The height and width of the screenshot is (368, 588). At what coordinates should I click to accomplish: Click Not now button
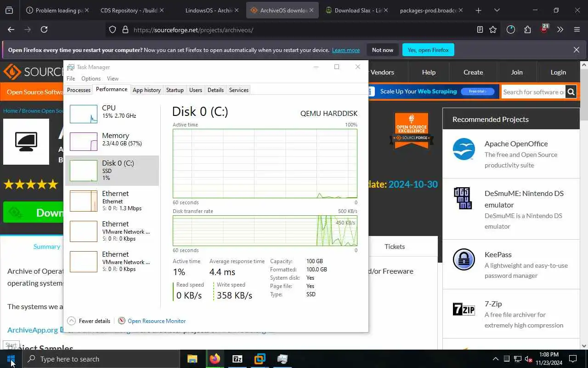pyautogui.click(x=383, y=50)
